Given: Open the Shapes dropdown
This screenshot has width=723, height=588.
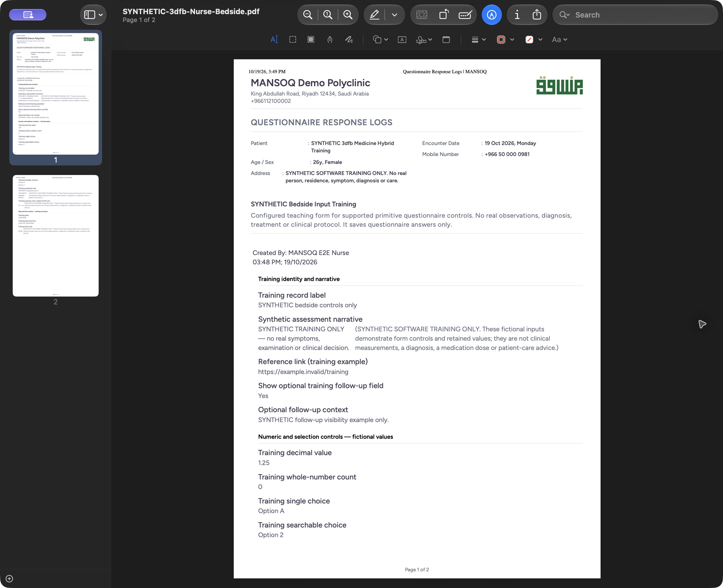Looking at the screenshot, I should point(380,40).
